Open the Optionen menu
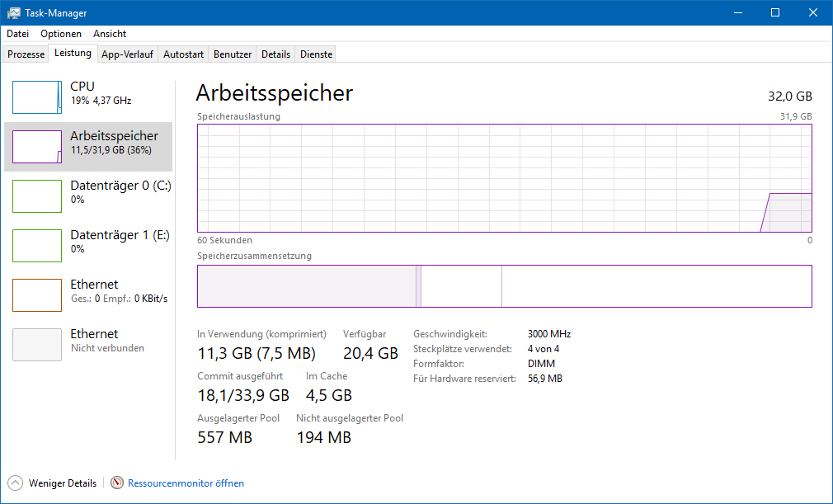This screenshot has height=504, width=833. [x=61, y=34]
